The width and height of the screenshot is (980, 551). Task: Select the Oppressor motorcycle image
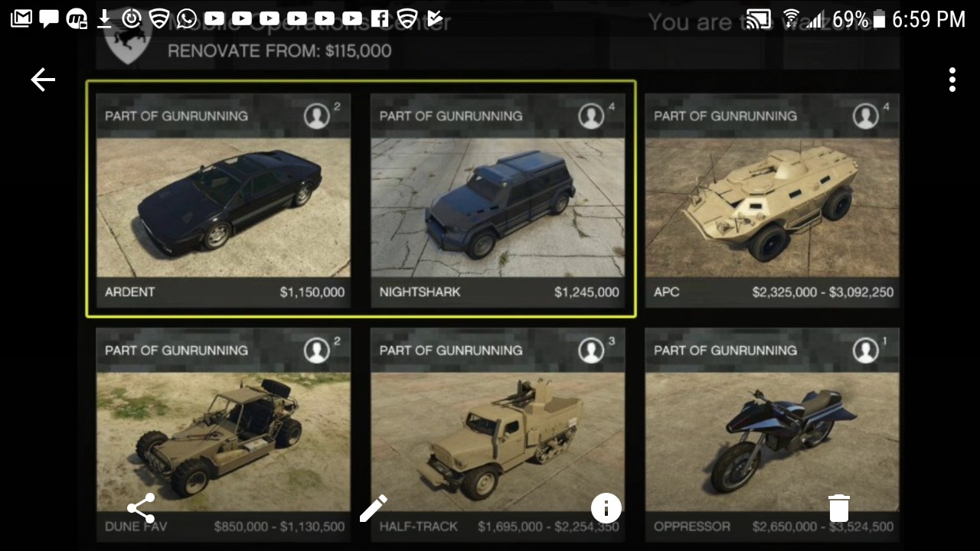(x=772, y=442)
